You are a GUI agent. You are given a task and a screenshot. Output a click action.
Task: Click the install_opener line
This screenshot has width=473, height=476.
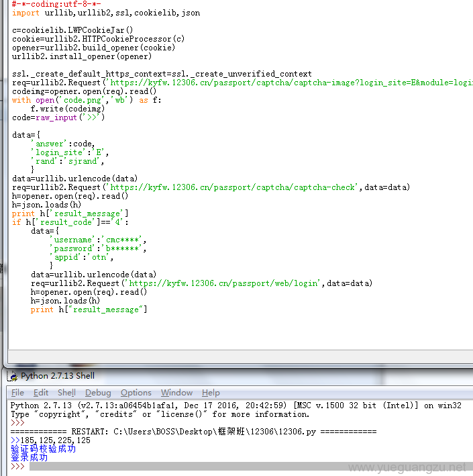(82, 56)
